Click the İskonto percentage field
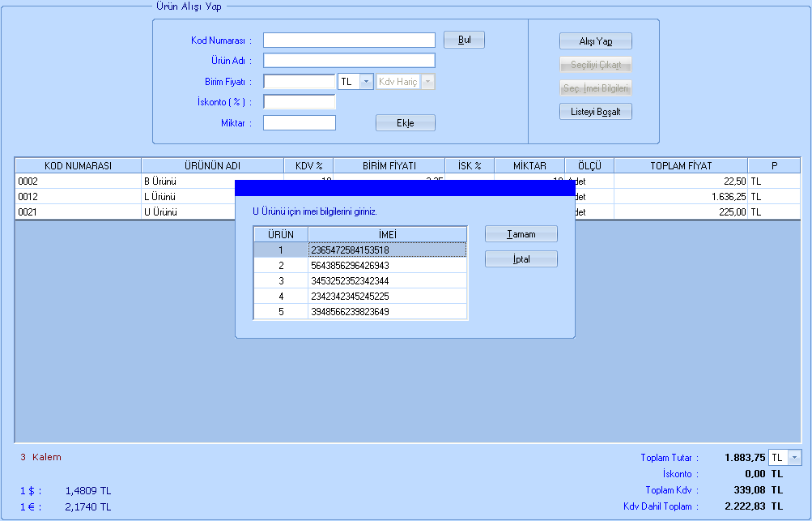This screenshot has width=812, height=521. 299,102
